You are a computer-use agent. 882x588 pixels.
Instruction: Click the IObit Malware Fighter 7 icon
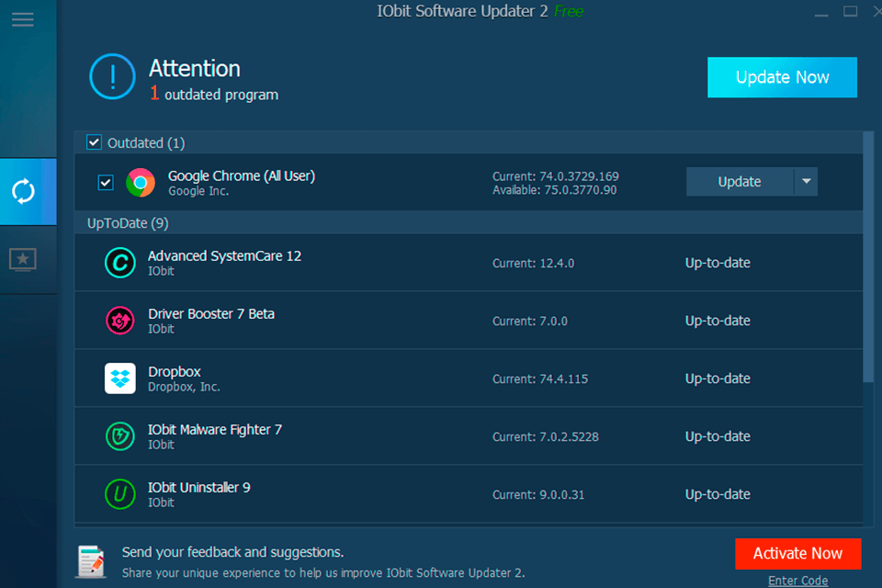coord(119,436)
